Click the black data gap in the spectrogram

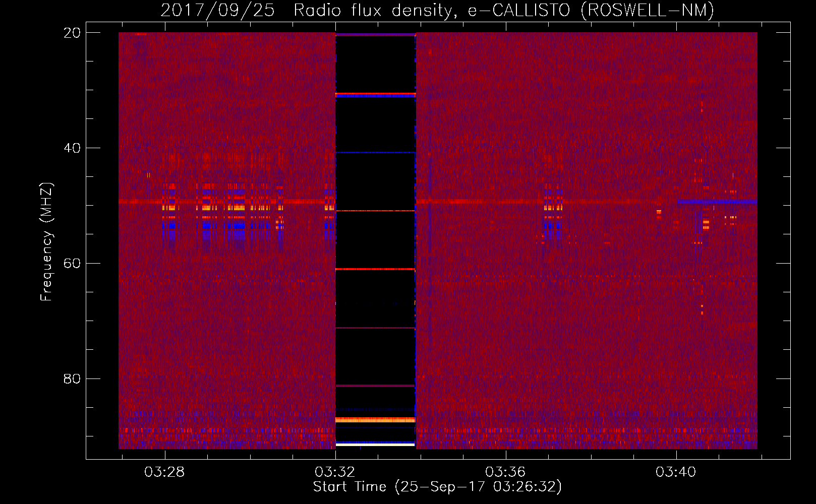pos(375,240)
